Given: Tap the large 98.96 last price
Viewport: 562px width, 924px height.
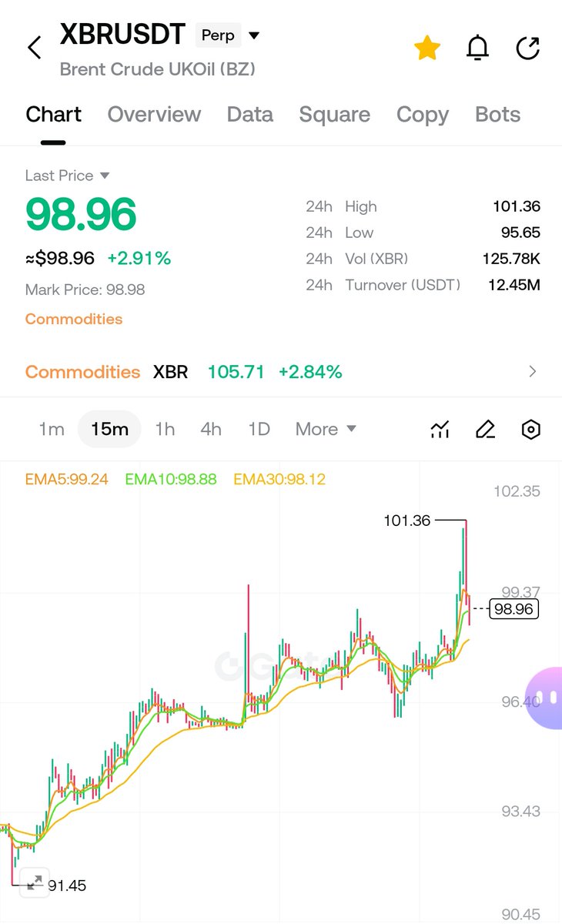Looking at the screenshot, I should coord(81,215).
